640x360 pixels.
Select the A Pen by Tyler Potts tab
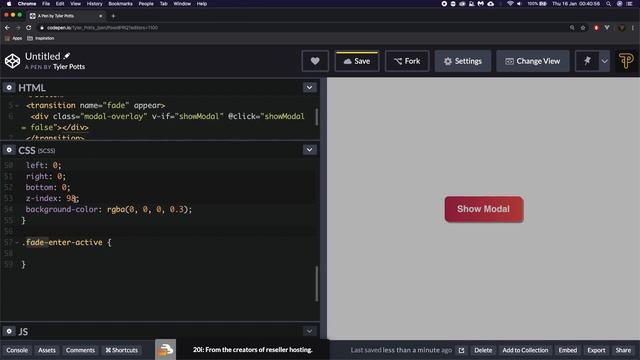pyautogui.click(x=66, y=16)
